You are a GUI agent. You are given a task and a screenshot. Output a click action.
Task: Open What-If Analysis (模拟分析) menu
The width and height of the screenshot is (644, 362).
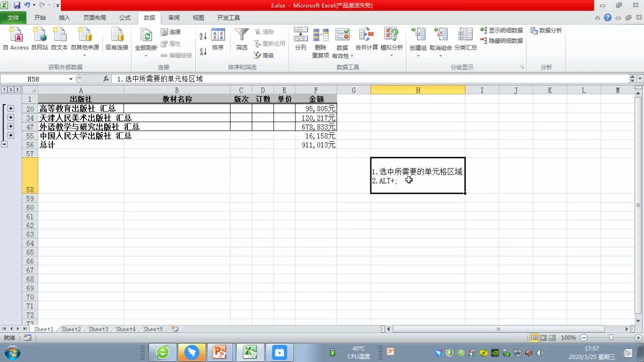point(391,43)
